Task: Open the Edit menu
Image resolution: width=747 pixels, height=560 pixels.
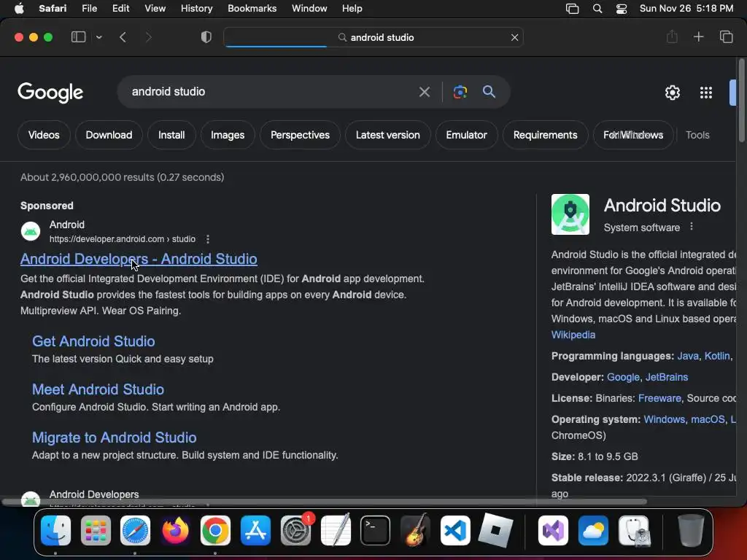Action: coord(120,9)
